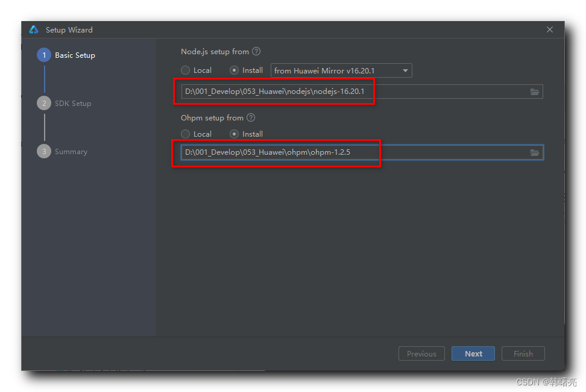Image resolution: width=586 pixels, height=392 pixels.
Task: Click the Previous button
Action: (421, 353)
